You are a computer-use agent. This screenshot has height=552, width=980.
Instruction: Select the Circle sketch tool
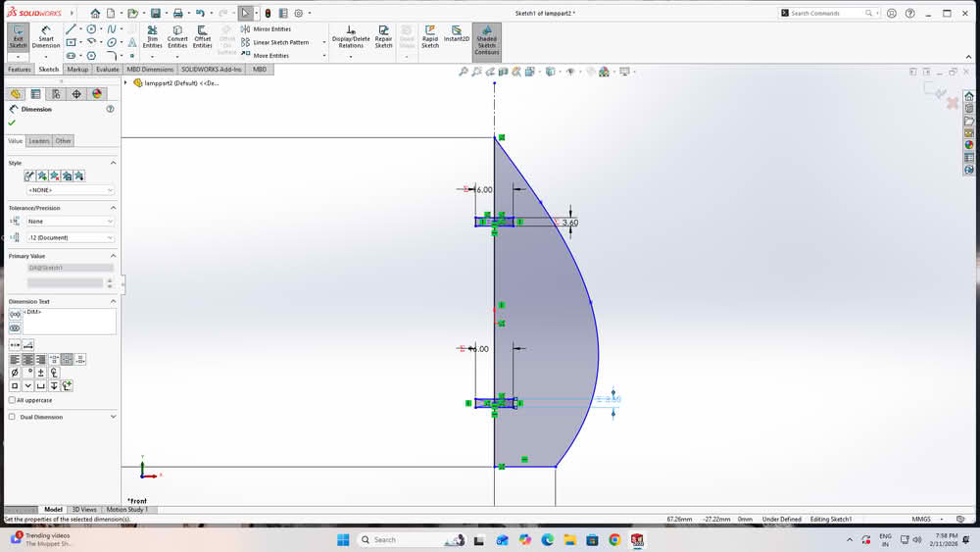[x=91, y=29]
